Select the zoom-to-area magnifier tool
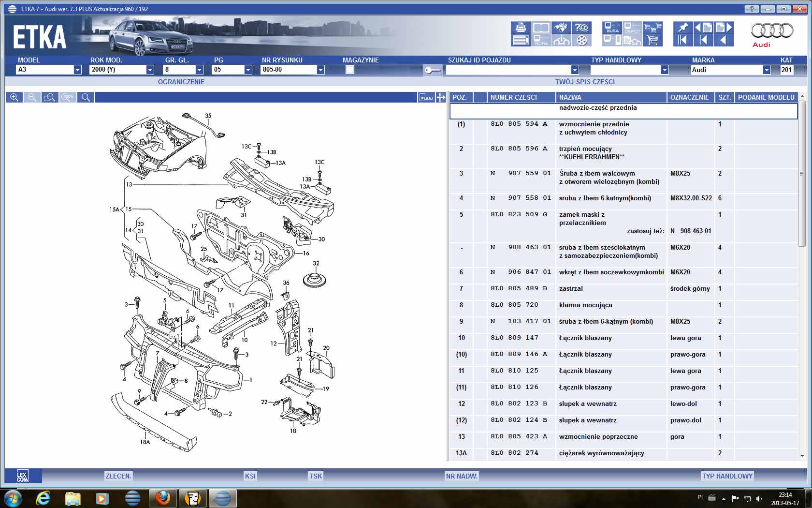 point(50,97)
